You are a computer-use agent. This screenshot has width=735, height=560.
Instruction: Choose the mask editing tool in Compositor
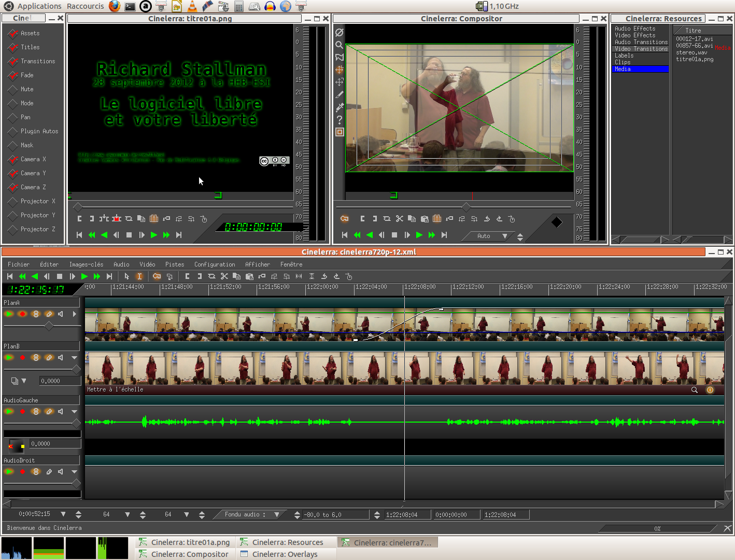click(x=340, y=57)
